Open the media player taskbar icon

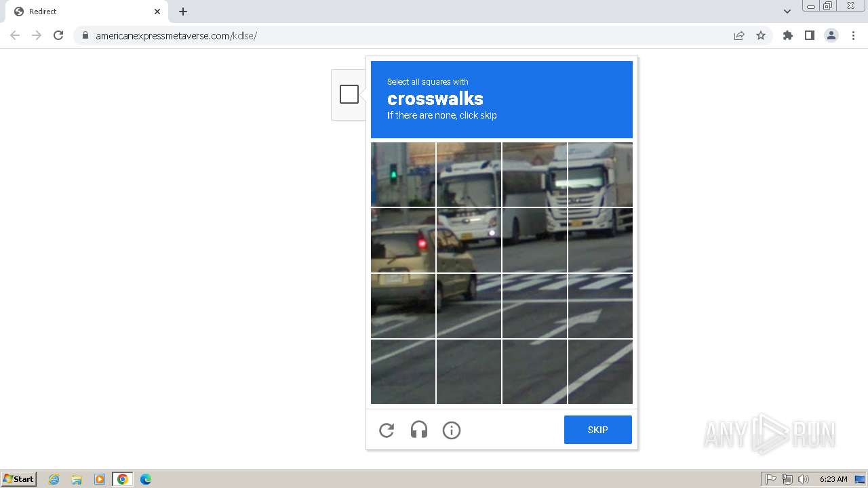(100, 479)
